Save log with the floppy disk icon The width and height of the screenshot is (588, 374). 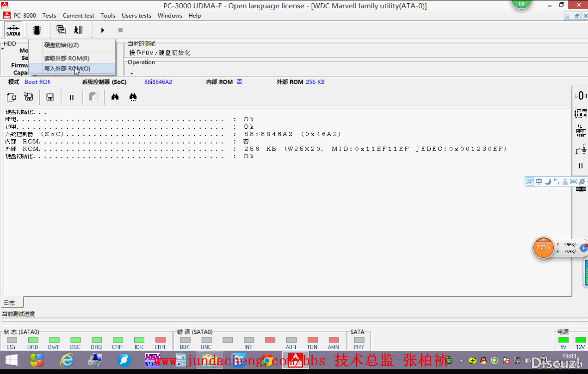click(x=50, y=97)
